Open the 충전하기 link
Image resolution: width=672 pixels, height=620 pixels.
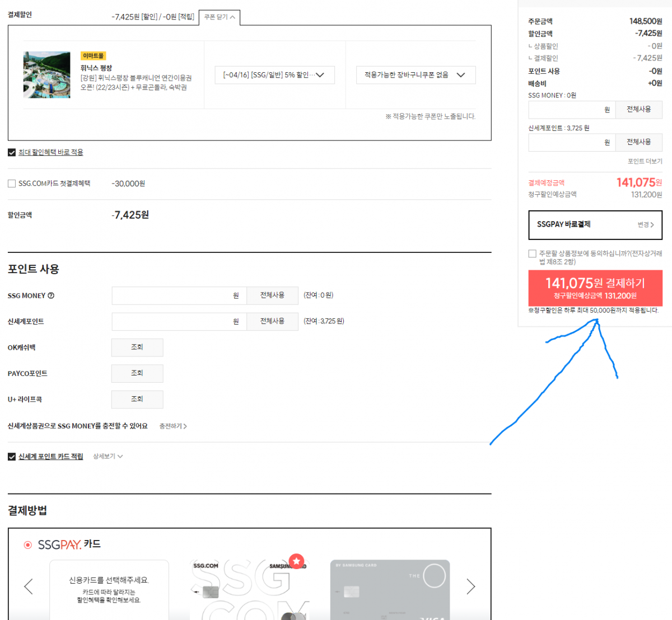(x=173, y=426)
